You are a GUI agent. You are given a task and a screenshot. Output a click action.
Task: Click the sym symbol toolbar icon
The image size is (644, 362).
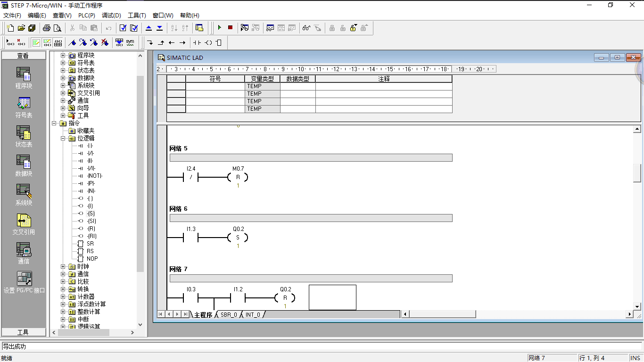(x=130, y=42)
